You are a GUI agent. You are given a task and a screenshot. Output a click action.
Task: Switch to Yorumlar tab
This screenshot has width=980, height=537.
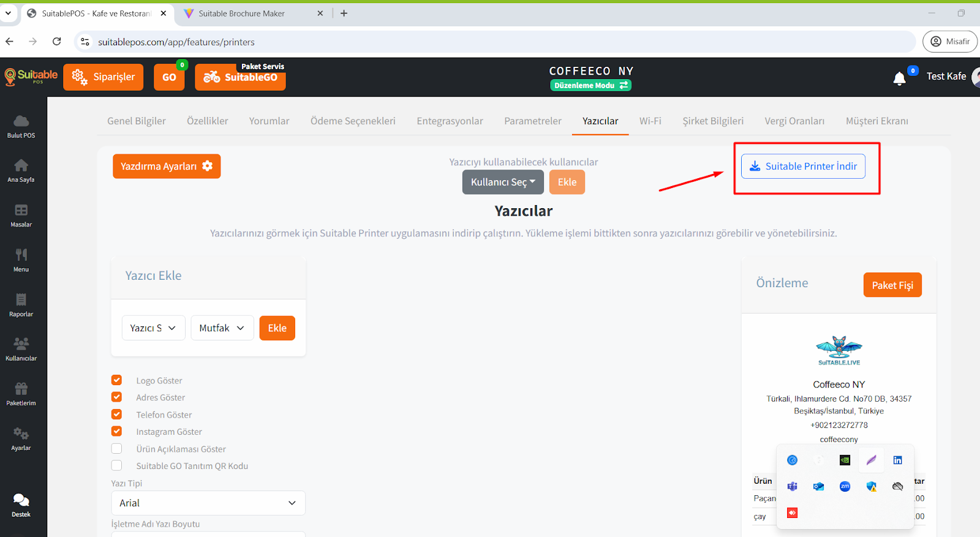(x=269, y=121)
